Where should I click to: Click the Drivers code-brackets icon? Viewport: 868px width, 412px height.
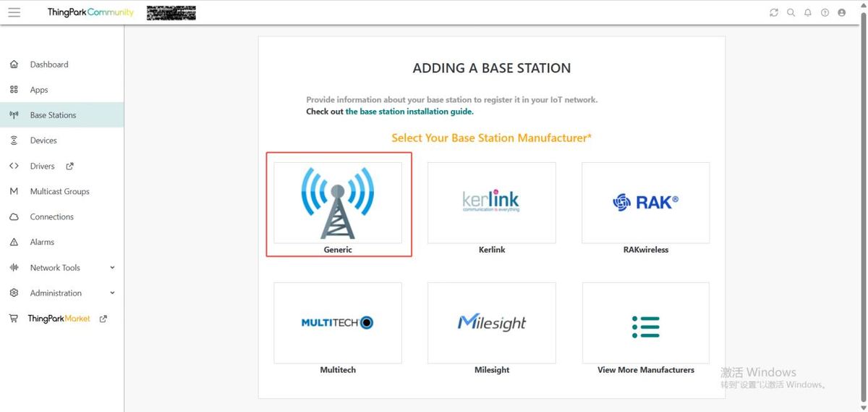[14, 166]
